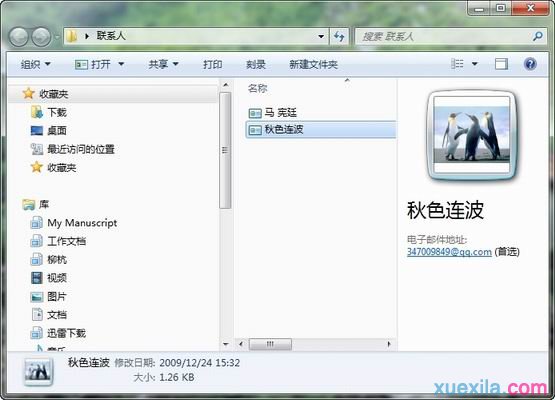555x400 pixels.
Task: Click the 大小 1.26 KB value
Action: click(x=177, y=377)
